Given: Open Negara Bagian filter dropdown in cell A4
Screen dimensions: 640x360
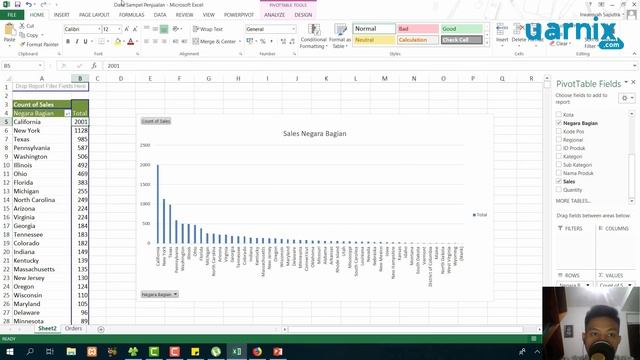Looking at the screenshot, I should coord(67,113).
